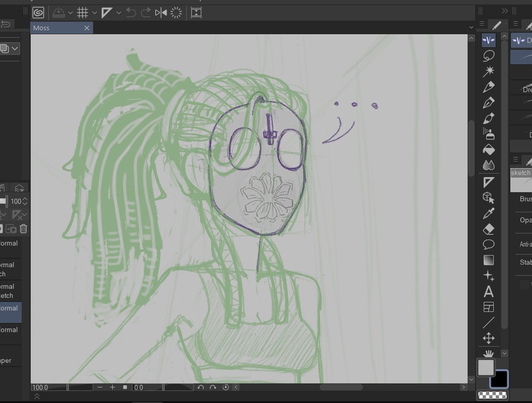Viewport: 532px width, 403px height.
Task: Click layer opacity stepper arrows beside 100
Action: click(x=25, y=201)
